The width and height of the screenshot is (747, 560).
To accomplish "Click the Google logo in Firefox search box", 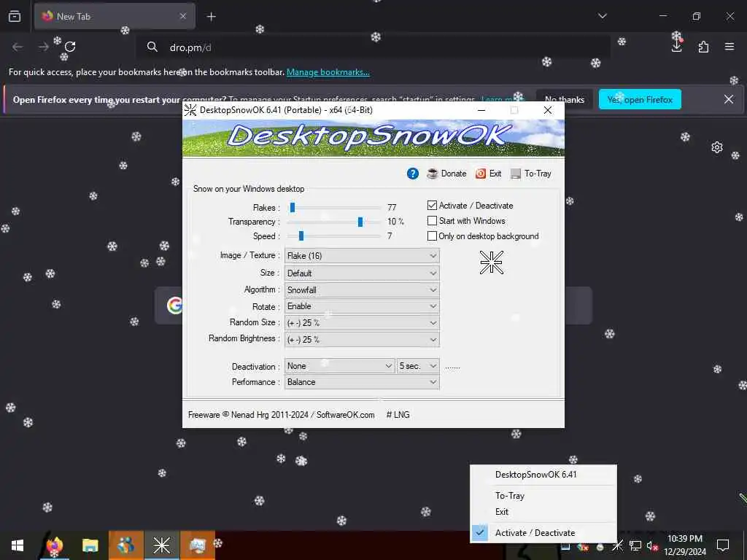I will (x=175, y=306).
